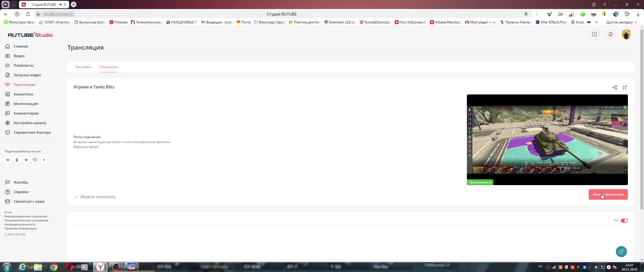The height and width of the screenshot is (272, 644).
Task: Toggle the Чат switch
Action: (x=624, y=221)
